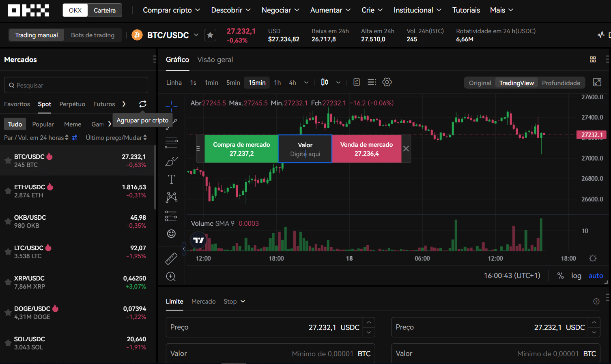
Task: Select Bots de trading mode
Action: coord(93,35)
